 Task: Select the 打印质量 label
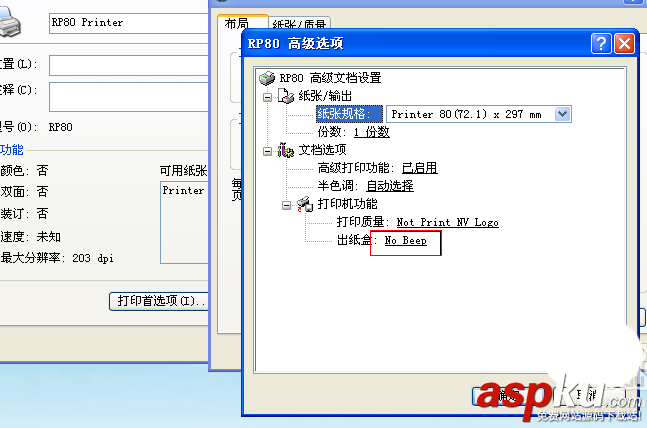[361, 222]
